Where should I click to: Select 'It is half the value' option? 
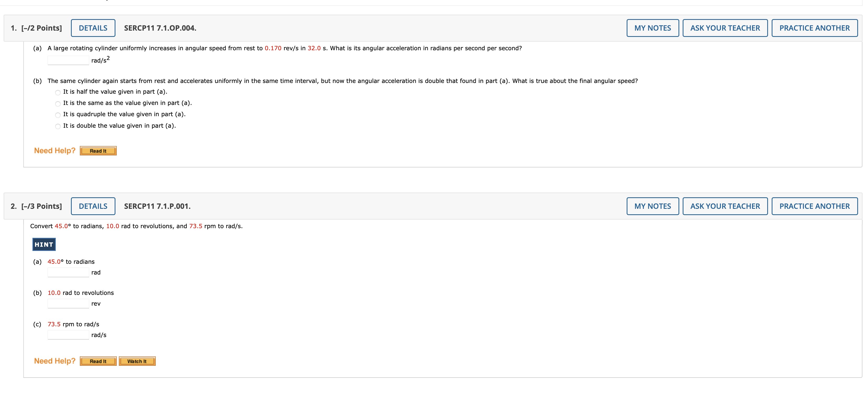(58, 93)
